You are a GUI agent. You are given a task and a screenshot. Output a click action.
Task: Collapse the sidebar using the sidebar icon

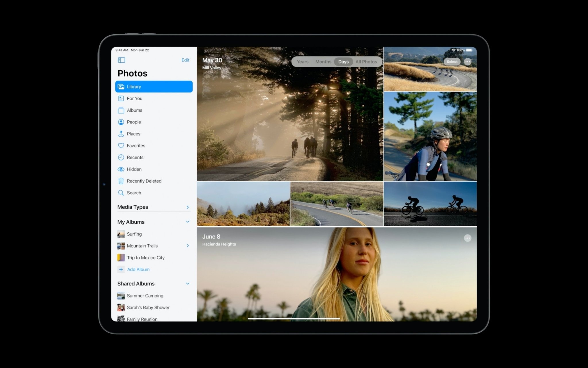pyautogui.click(x=122, y=60)
